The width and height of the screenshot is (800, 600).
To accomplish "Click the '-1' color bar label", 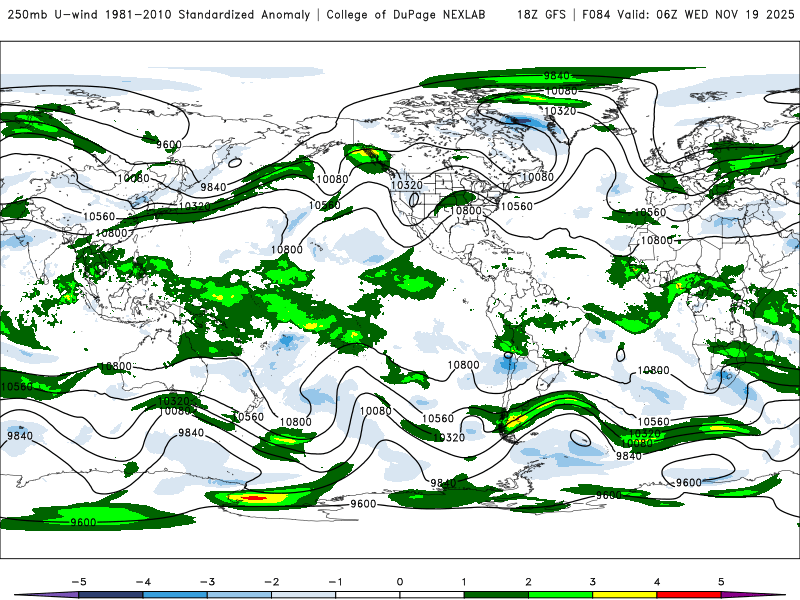I will (335, 582).
